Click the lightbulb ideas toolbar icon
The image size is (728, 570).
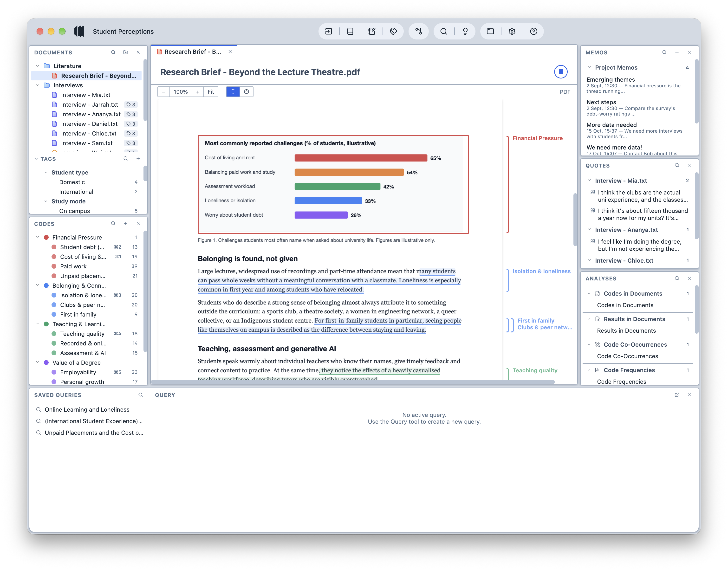click(x=465, y=31)
